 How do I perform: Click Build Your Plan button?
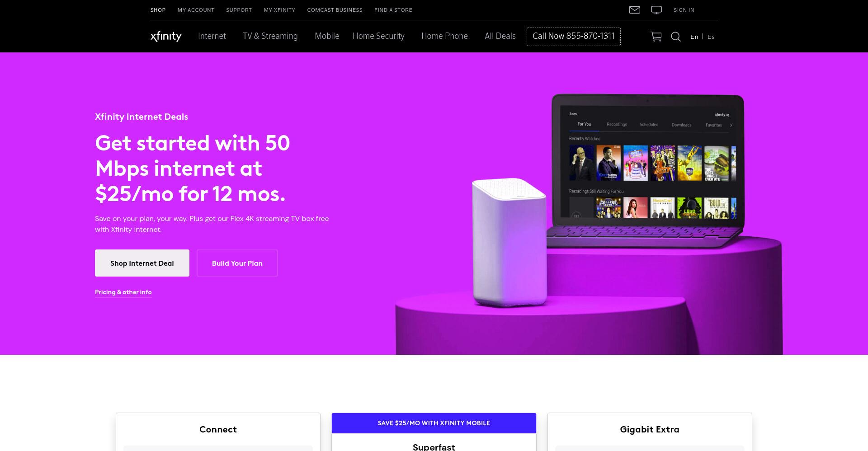pos(237,263)
